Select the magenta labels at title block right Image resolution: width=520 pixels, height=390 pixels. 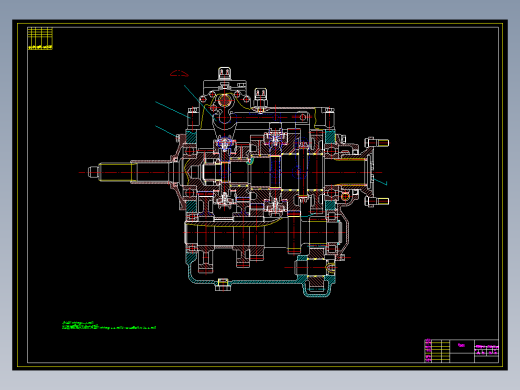click(x=487, y=349)
